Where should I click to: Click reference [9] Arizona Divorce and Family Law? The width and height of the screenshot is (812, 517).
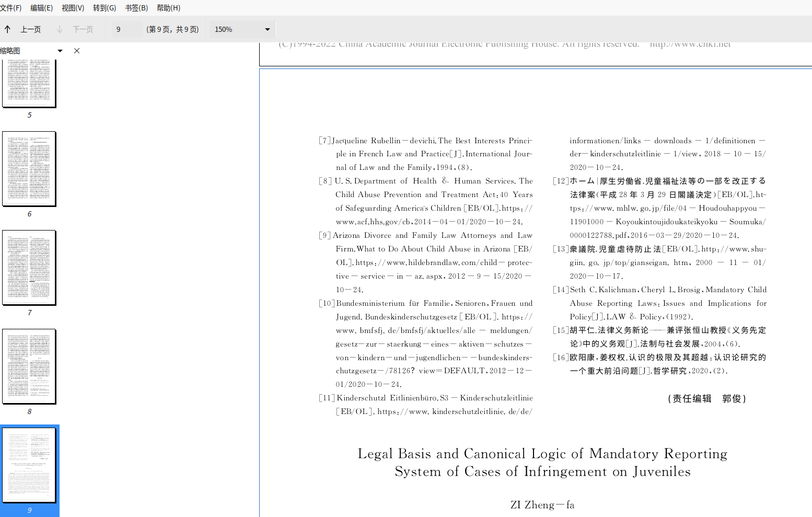point(426,262)
